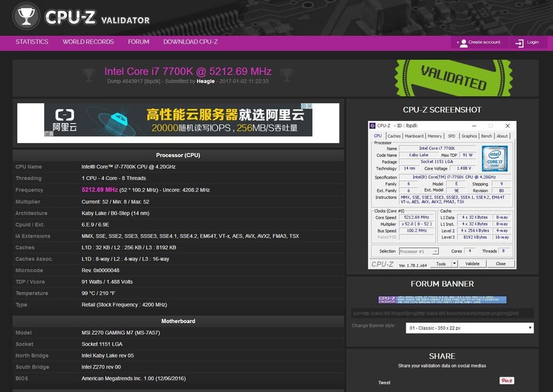Click the Intel Z270 rev 00 text
Viewport: 553px width, 392px height.
101,367
